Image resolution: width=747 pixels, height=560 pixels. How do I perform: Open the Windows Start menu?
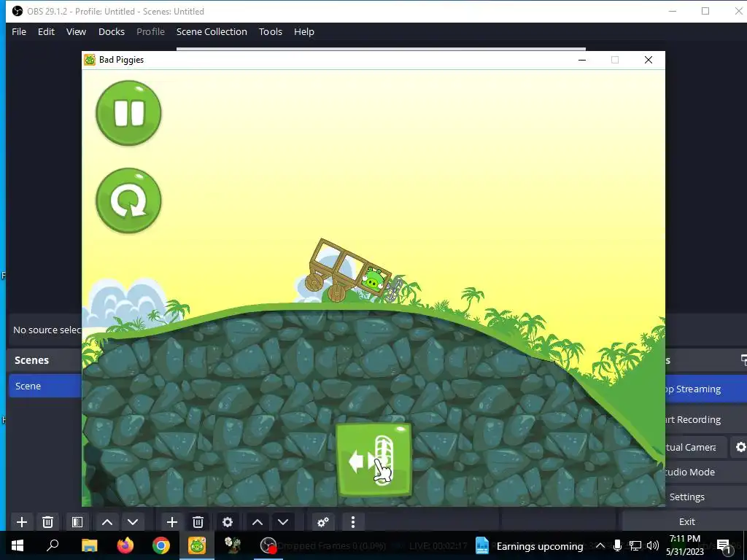pos(18,545)
